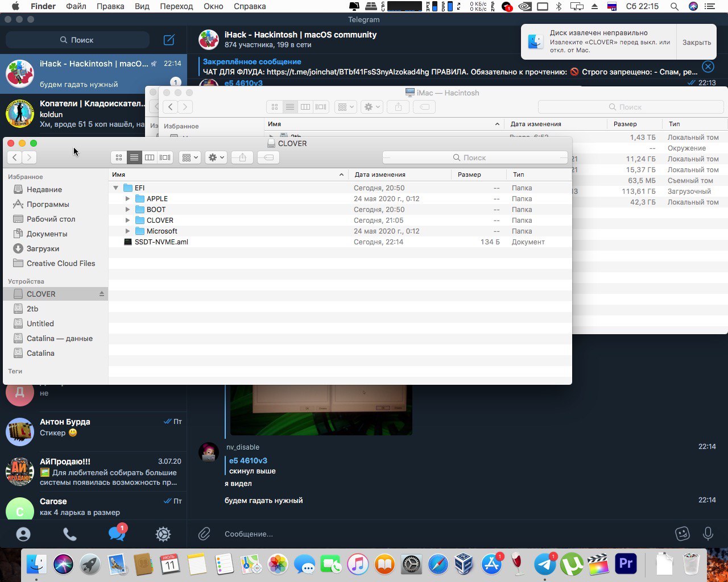Open Telegram calls tab
Screen dimensions: 728x582
pyautogui.click(x=70, y=534)
